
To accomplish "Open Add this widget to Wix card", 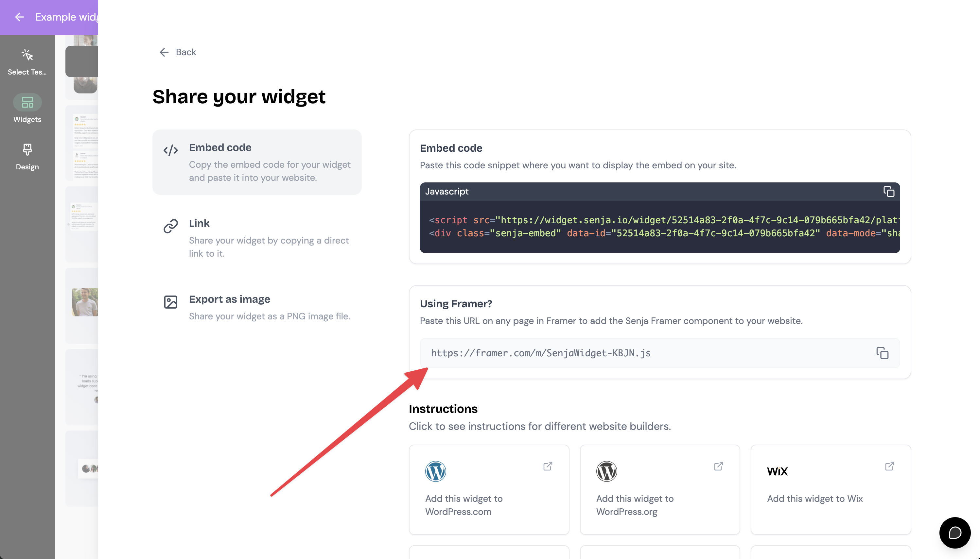I will 831,489.
